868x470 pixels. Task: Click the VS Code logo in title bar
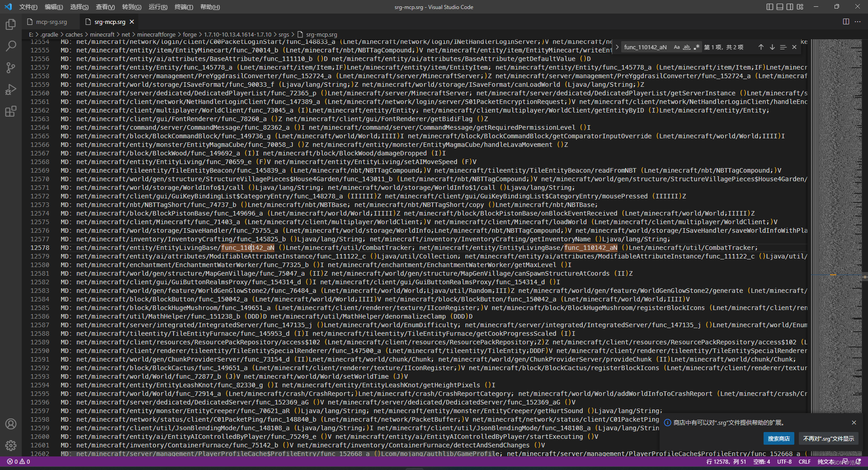tap(8, 7)
